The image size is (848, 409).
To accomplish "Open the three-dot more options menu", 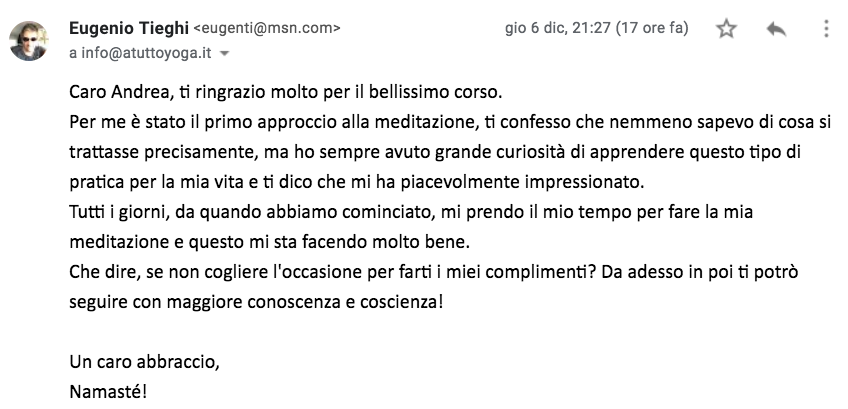I will click(826, 29).
